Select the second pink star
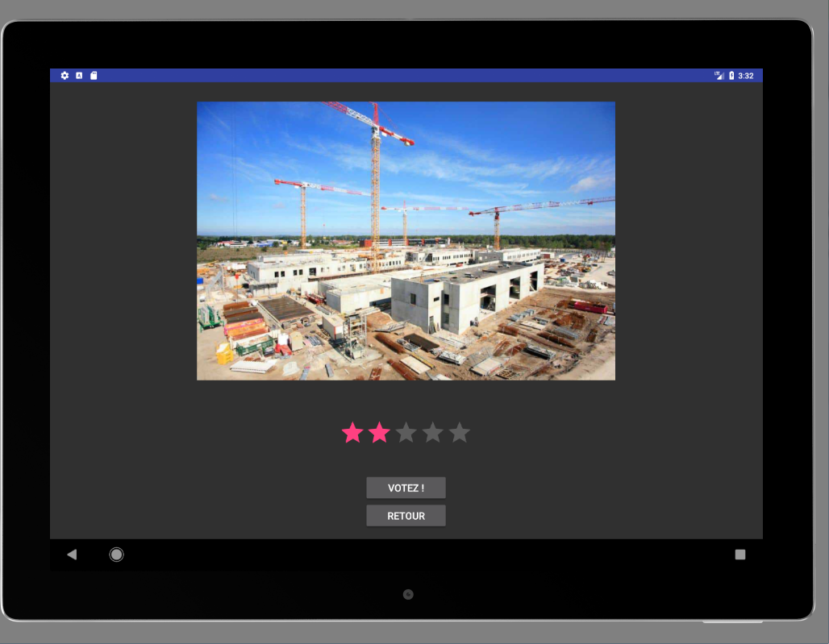 tap(379, 433)
